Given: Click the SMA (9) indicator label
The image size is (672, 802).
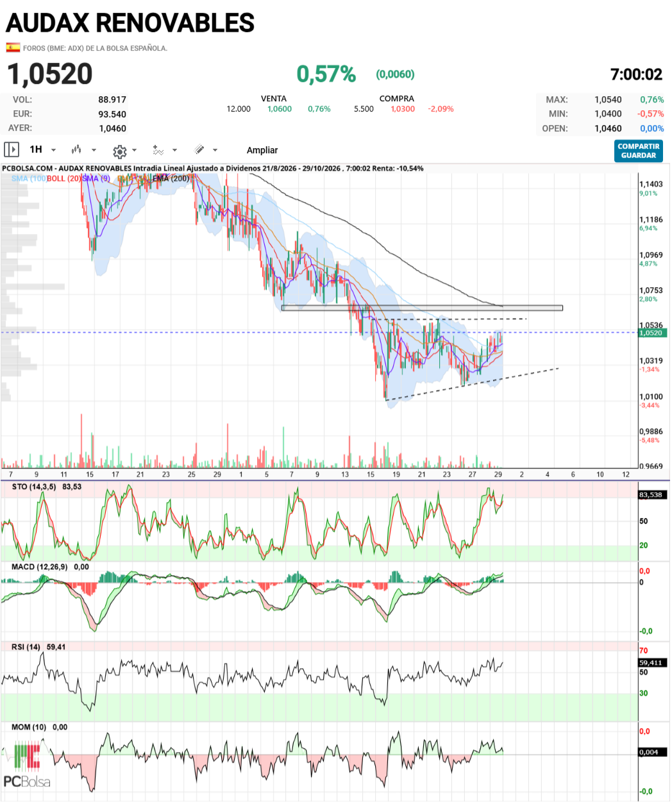Looking at the screenshot, I should pos(96,178).
